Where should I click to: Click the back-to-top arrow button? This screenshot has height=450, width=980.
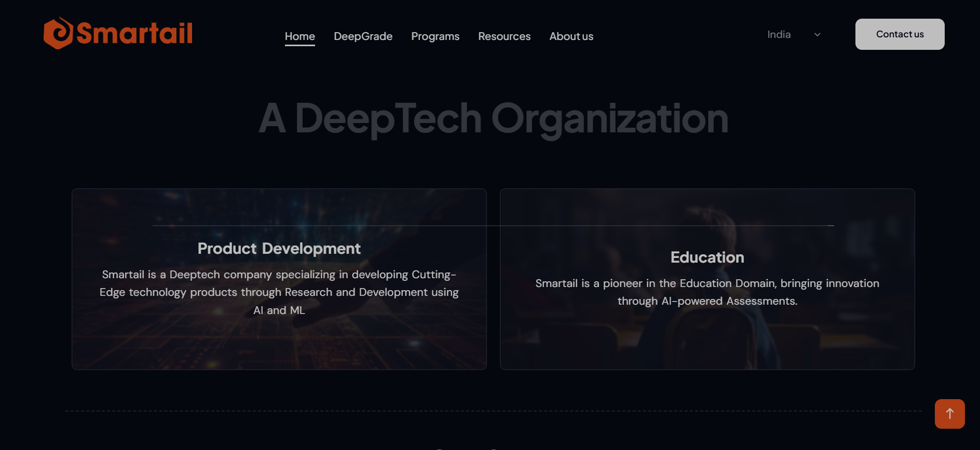click(x=949, y=414)
